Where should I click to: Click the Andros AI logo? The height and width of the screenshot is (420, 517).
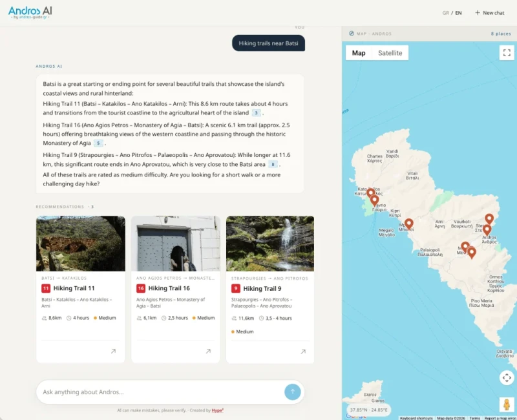(x=30, y=12)
